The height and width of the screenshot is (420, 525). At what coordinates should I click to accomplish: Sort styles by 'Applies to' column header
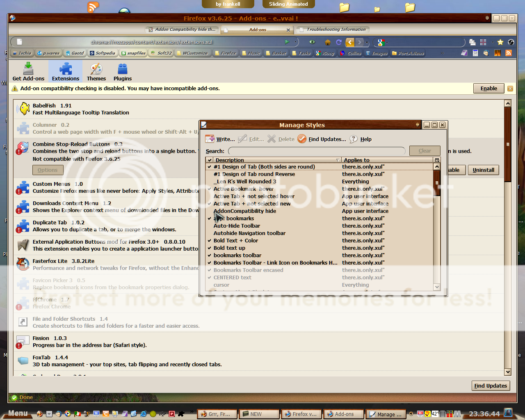[x=388, y=160]
